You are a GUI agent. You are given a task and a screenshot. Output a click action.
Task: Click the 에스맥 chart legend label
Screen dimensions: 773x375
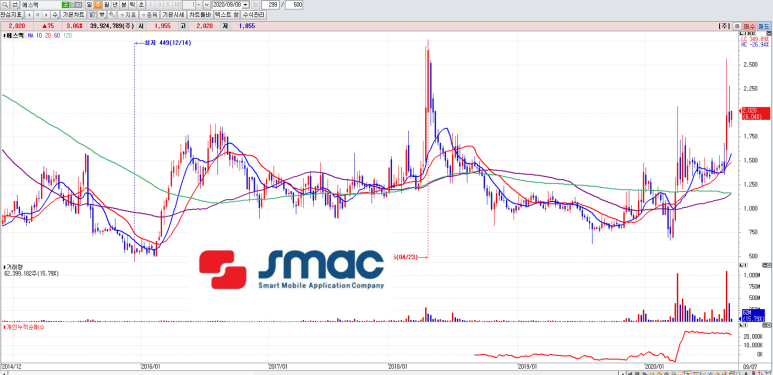[x=15, y=35]
